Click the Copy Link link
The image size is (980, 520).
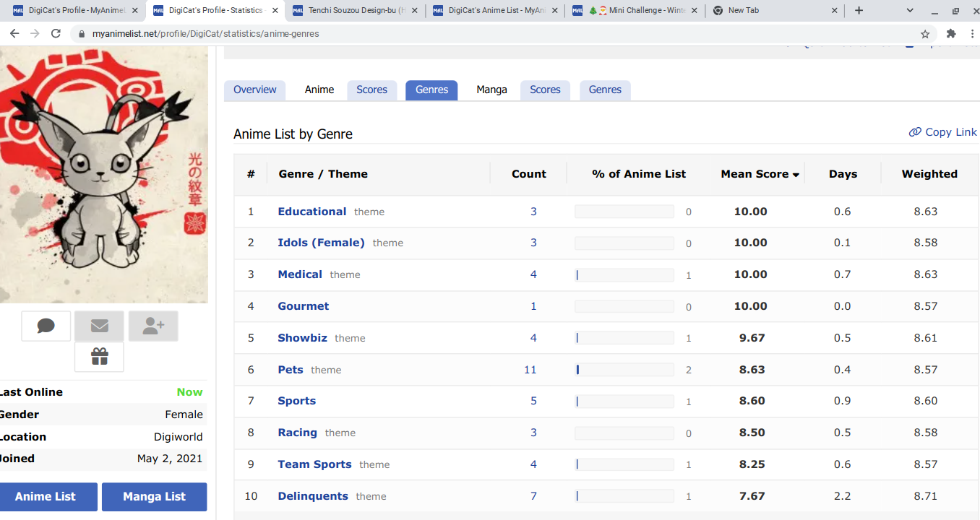(x=943, y=132)
